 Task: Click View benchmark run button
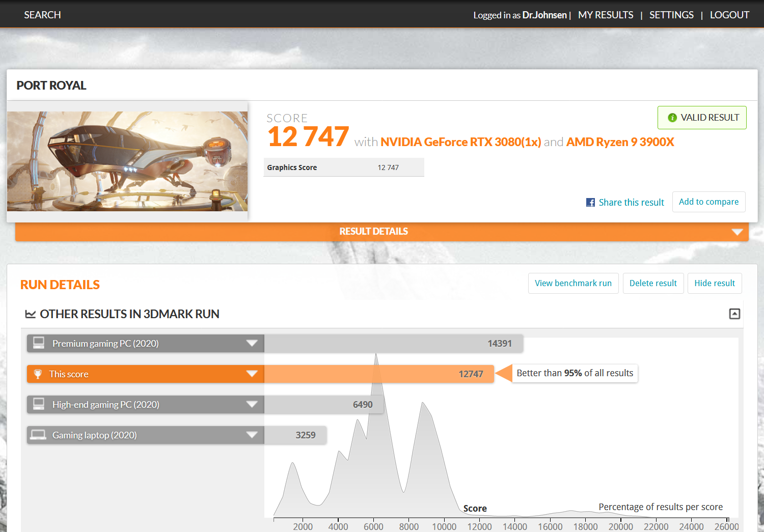tap(573, 283)
